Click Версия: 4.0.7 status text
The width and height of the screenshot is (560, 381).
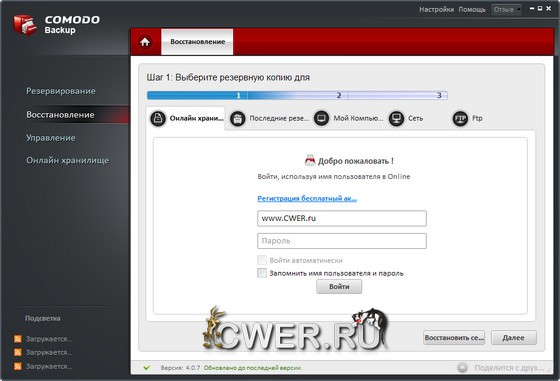(x=180, y=367)
